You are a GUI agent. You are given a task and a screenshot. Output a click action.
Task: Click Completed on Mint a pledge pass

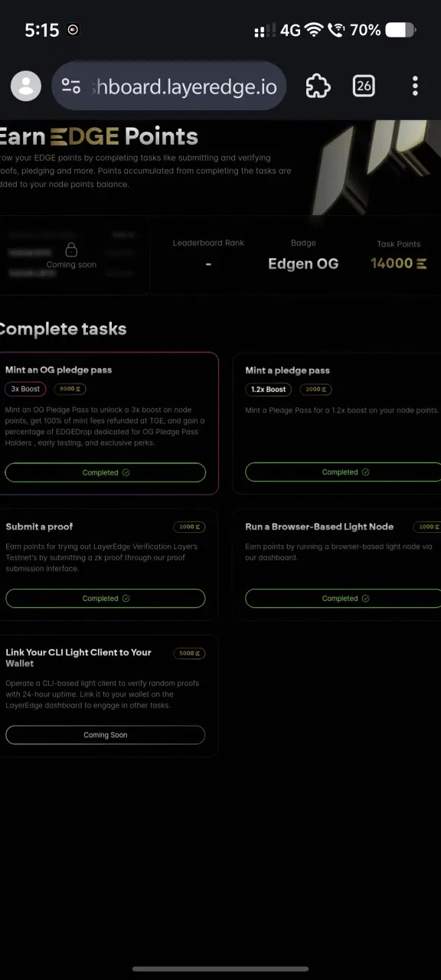point(343,472)
